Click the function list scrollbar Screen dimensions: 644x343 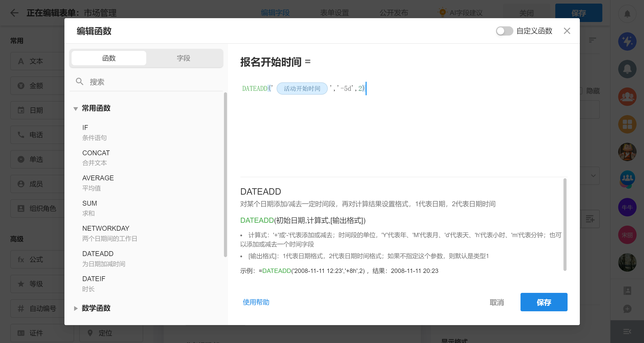[x=225, y=175]
